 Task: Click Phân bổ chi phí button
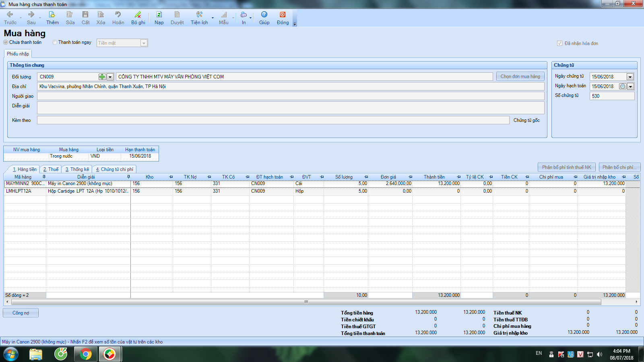(620, 167)
